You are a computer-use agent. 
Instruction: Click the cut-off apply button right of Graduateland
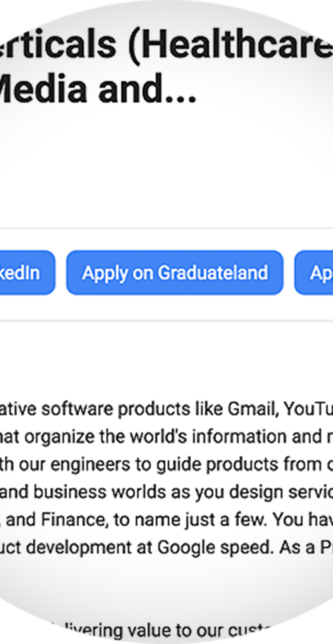pyautogui.click(x=314, y=273)
